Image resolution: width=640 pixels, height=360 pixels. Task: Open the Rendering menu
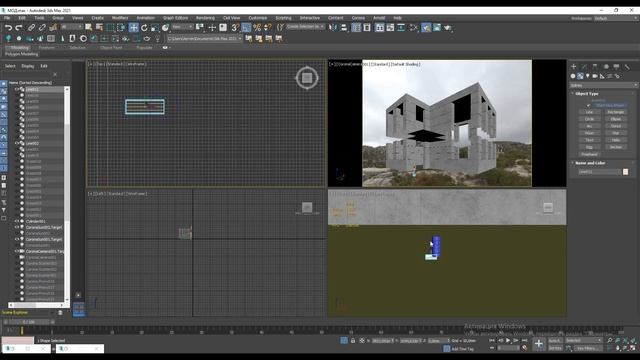pos(205,18)
